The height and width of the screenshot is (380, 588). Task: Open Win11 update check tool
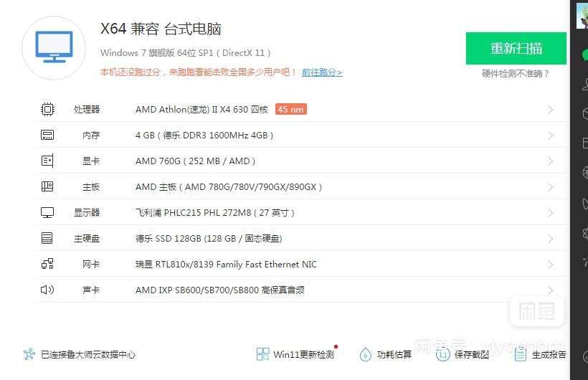tap(296, 354)
